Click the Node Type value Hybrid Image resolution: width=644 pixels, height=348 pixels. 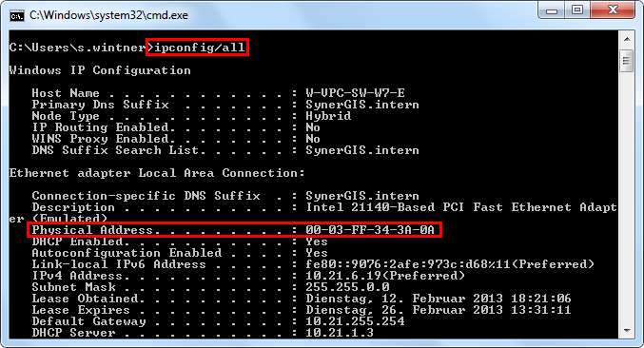[328, 116]
